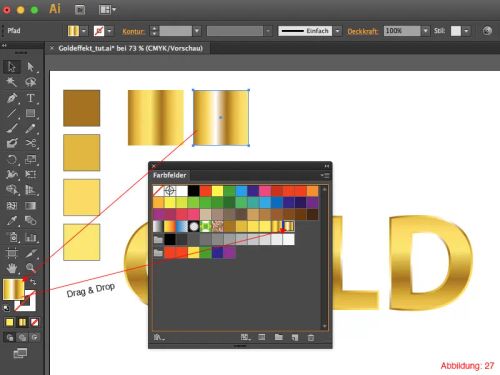Activate the gold gradient Fill box
This screenshot has width=500, height=375.
[13, 289]
